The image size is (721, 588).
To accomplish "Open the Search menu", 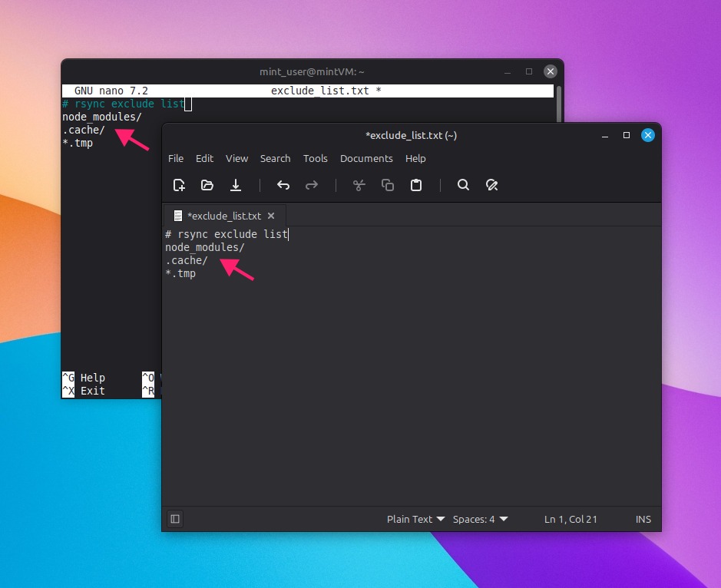I will tap(276, 159).
